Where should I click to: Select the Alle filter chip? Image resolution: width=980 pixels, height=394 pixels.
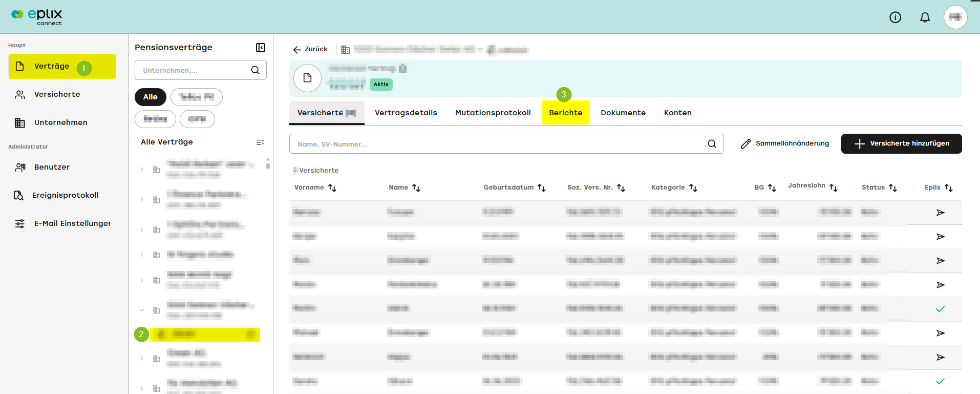pyautogui.click(x=151, y=97)
